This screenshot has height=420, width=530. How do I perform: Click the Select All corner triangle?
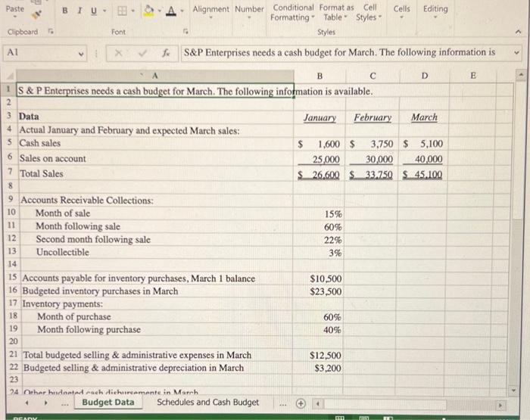(x=11, y=76)
